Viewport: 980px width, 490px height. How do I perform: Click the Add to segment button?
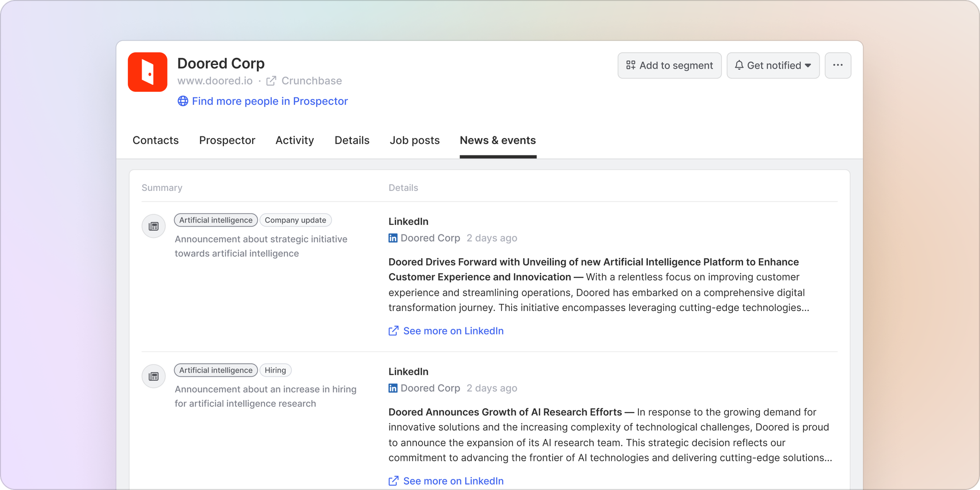click(669, 65)
